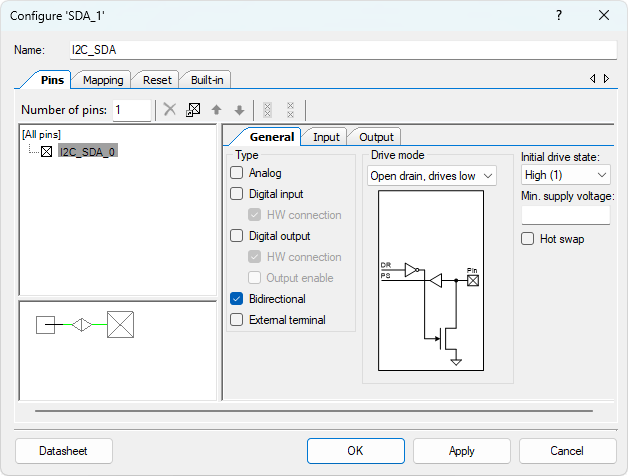
Task: Enable the Analog checkbox
Action: click(x=237, y=173)
